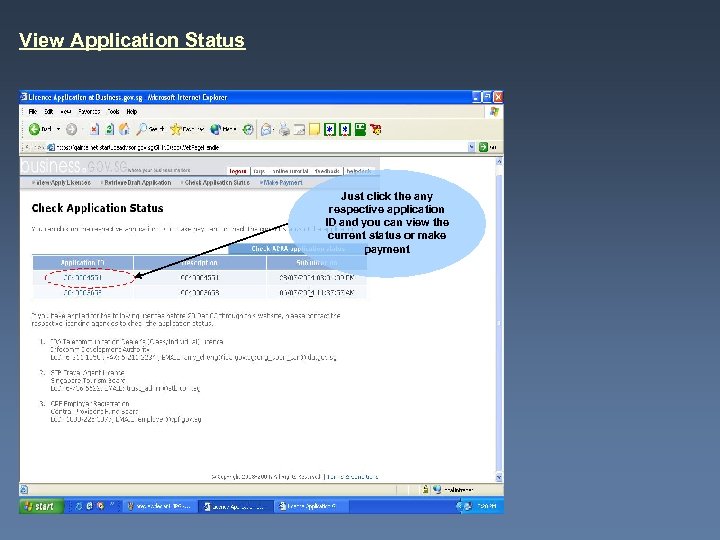Viewport: 720px width, 540px height.
Task: Open the View menu
Action: coord(66,112)
